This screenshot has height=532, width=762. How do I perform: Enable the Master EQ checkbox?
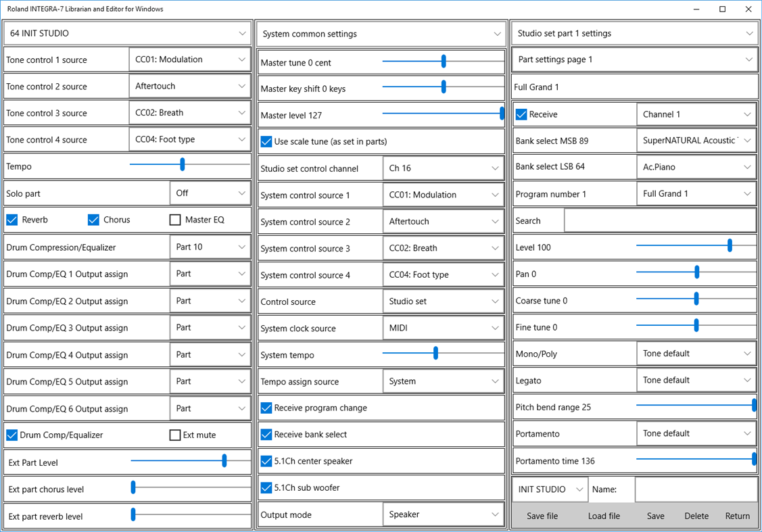(175, 220)
